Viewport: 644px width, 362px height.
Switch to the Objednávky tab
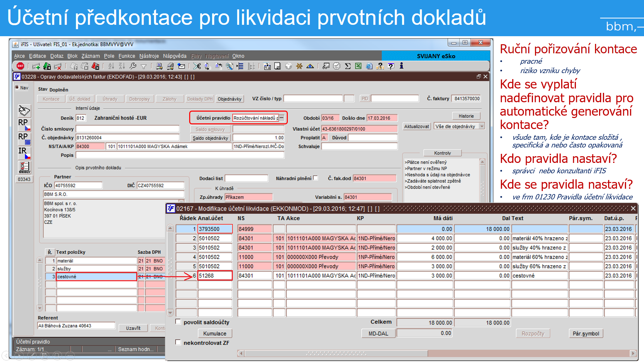click(x=229, y=99)
